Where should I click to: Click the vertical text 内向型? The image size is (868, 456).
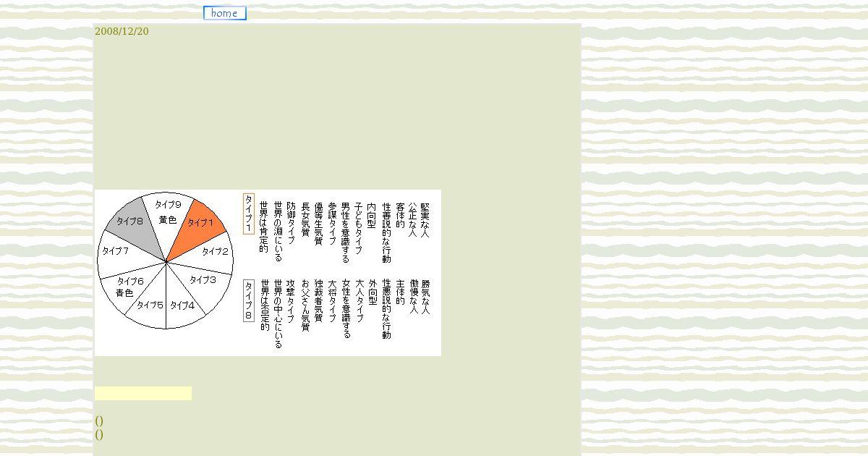tap(372, 214)
